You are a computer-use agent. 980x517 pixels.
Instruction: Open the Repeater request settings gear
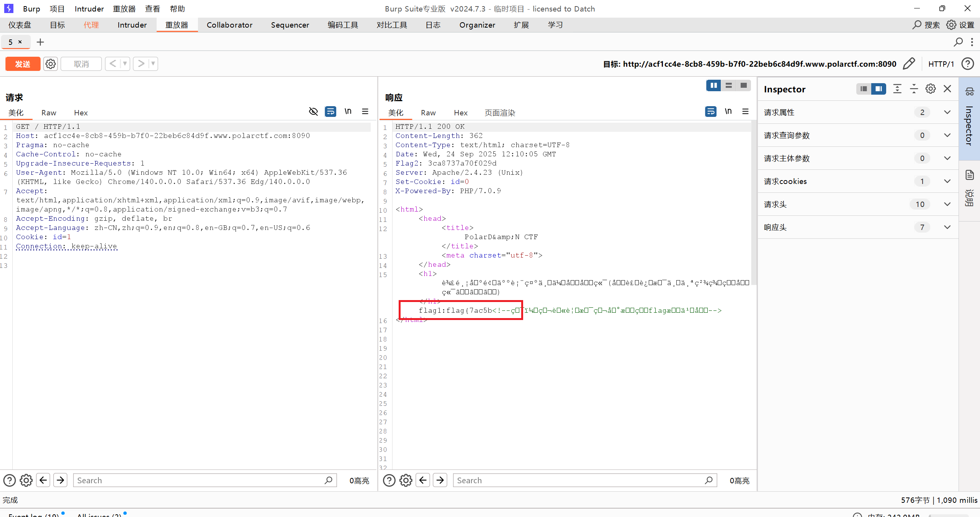(51, 64)
